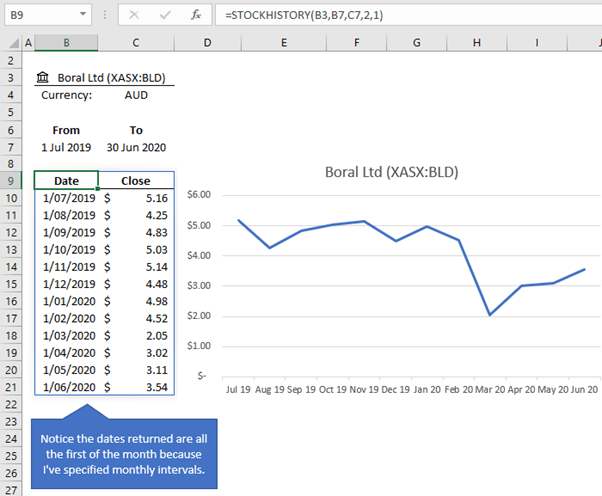This screenshot has width=602, height=496.
Task: Click the Date header cell
Action: point(66,180)
